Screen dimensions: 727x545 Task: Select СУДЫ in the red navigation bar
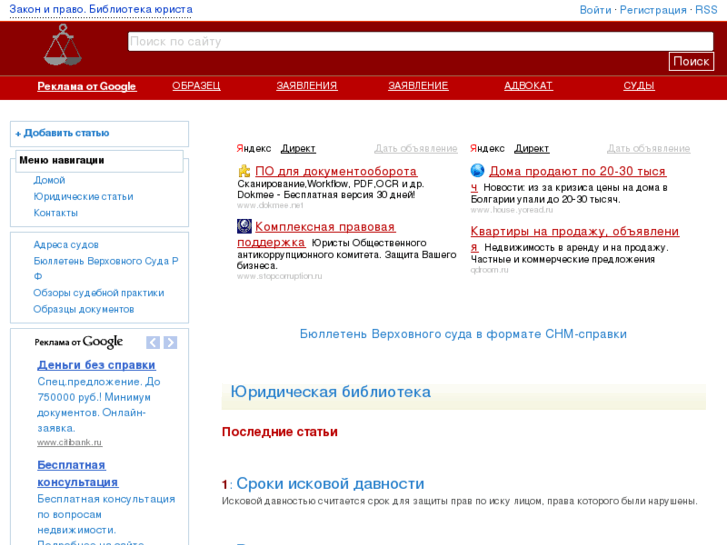[x=639, y=86]
